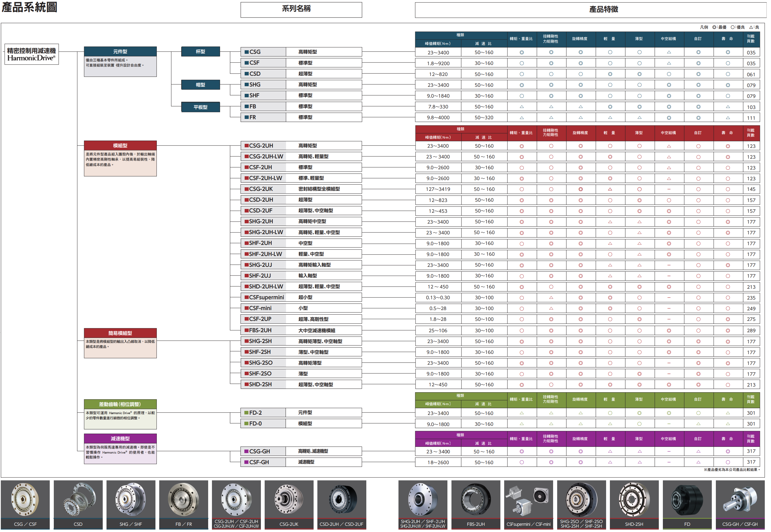Select the 產品系統圖 page title

tap(29, 7)
